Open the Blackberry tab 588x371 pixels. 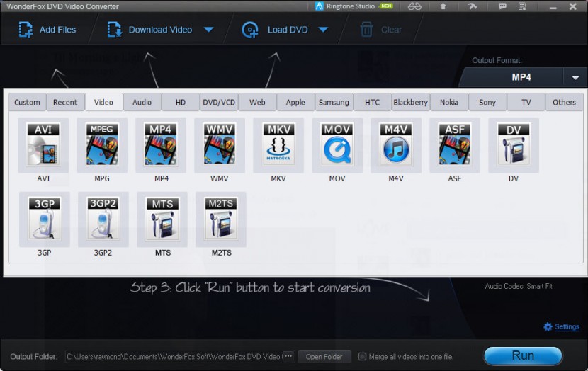point(411,102)
